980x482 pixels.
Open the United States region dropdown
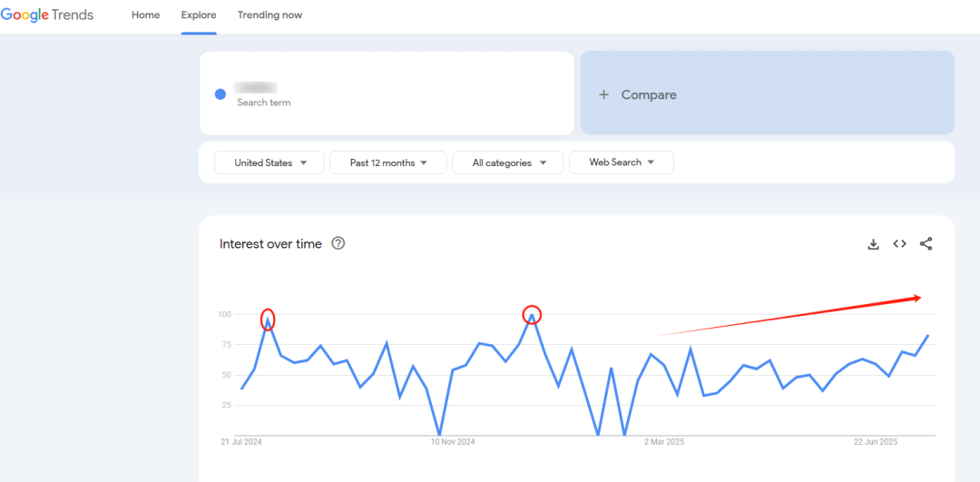(269, 162)
